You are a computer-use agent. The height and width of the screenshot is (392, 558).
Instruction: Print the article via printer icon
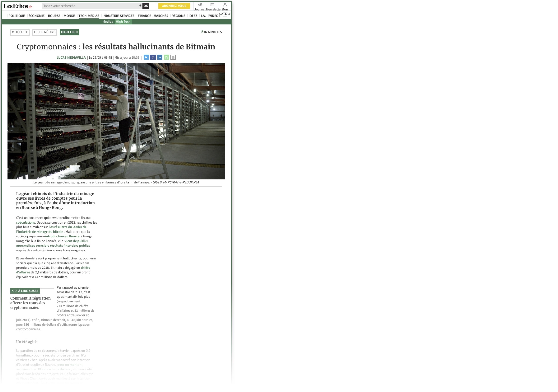pyautogui.click(x=173, y=57)
